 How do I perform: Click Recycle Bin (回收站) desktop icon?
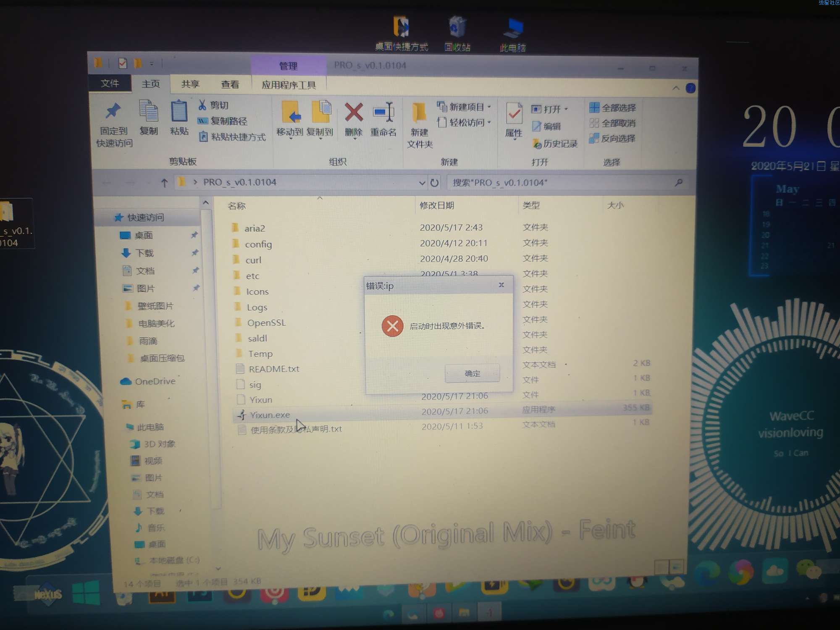457,34
